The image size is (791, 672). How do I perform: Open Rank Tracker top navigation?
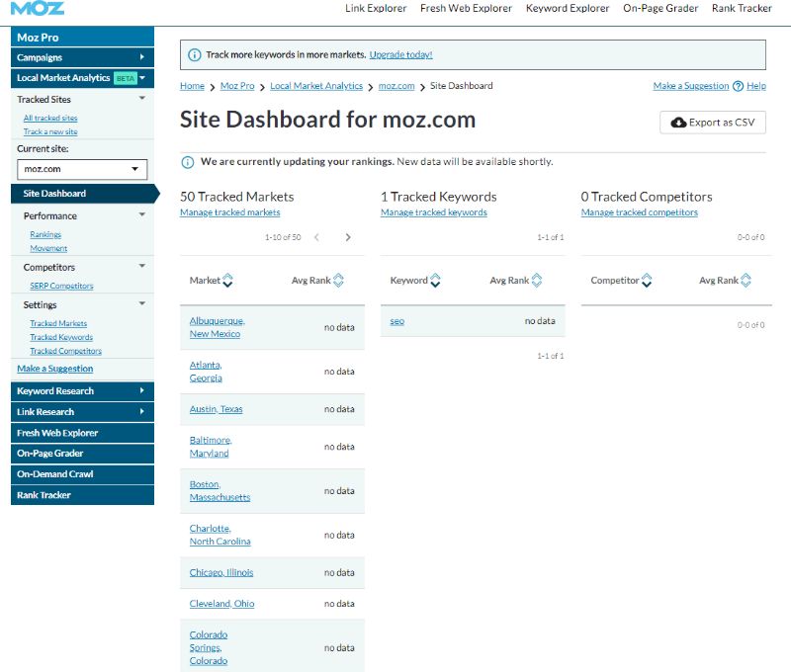[742, 8]
